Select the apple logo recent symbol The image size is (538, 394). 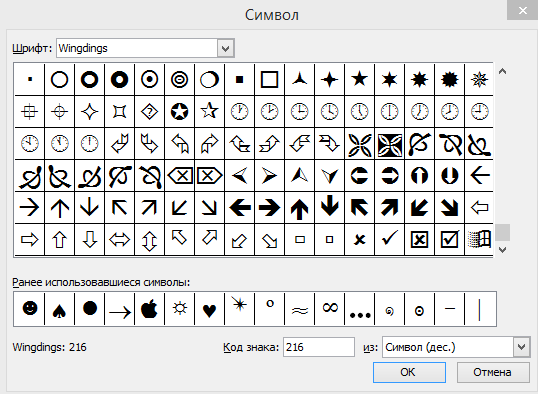pos(150,308)
